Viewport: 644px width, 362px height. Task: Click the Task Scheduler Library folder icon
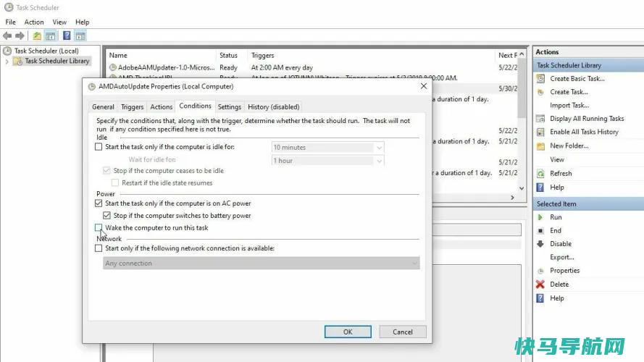(x=17, y=61)
